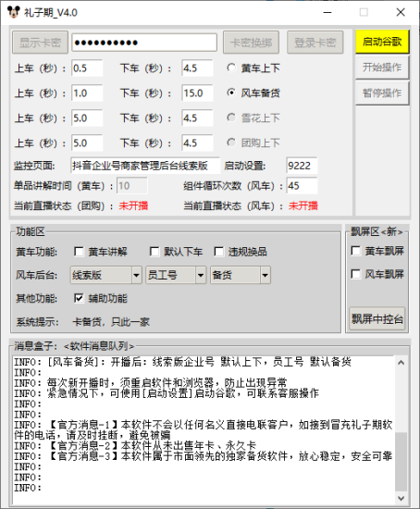Click the 组件循环次数 field showing 45

point(302,186)
